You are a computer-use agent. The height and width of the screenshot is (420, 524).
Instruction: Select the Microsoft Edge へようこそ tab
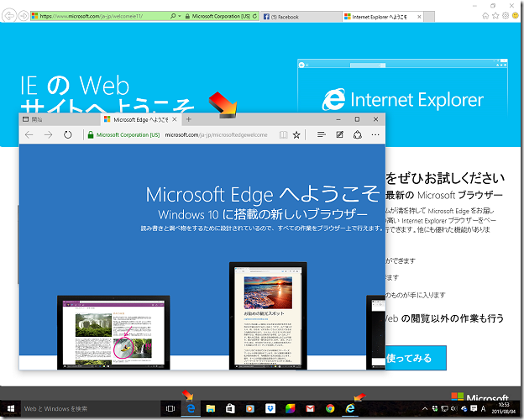coord(141,119)
